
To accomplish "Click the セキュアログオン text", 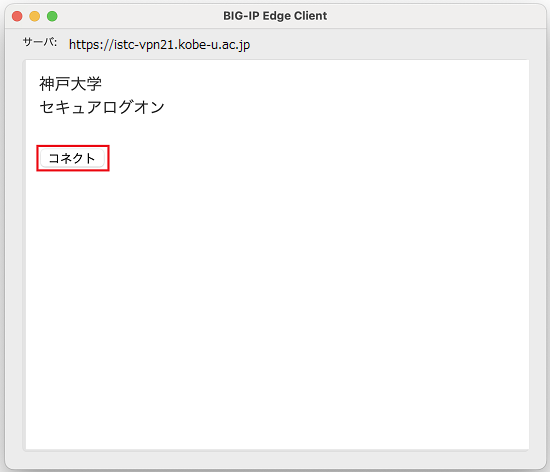I will point(102,107).
